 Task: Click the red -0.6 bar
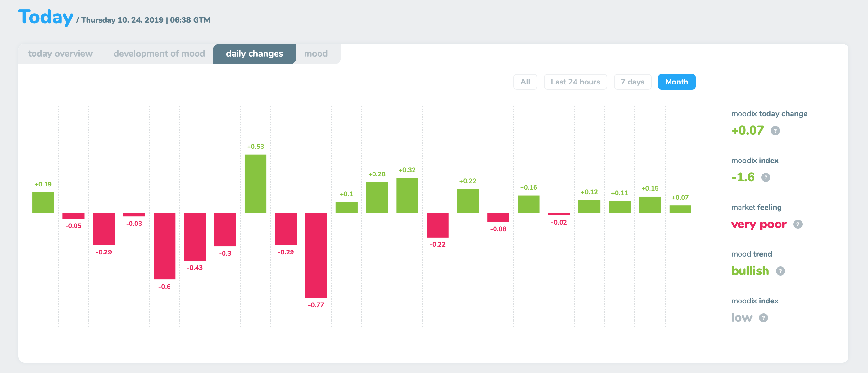pos(164,246)
